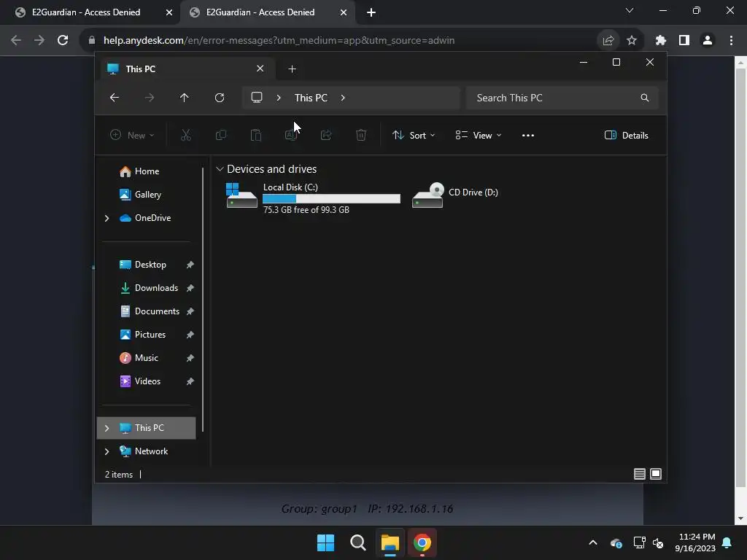Toggle the Details pane
Screen dimensions: 747x560
(626, 135)
